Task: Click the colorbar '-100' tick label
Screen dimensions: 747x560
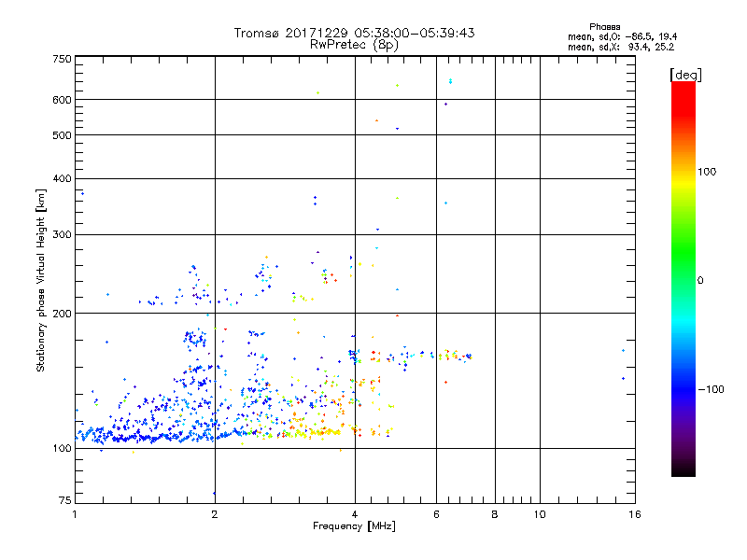Action: click(x=712, y=389)
